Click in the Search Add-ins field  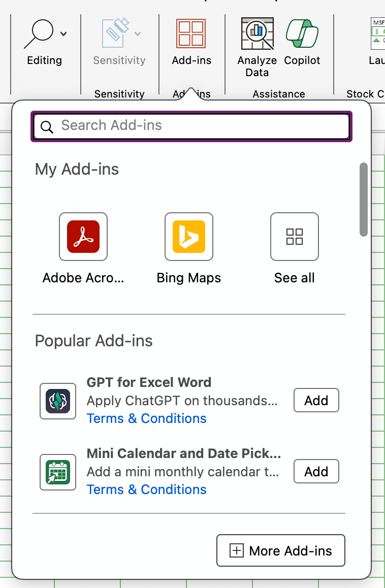pos(198,126)
